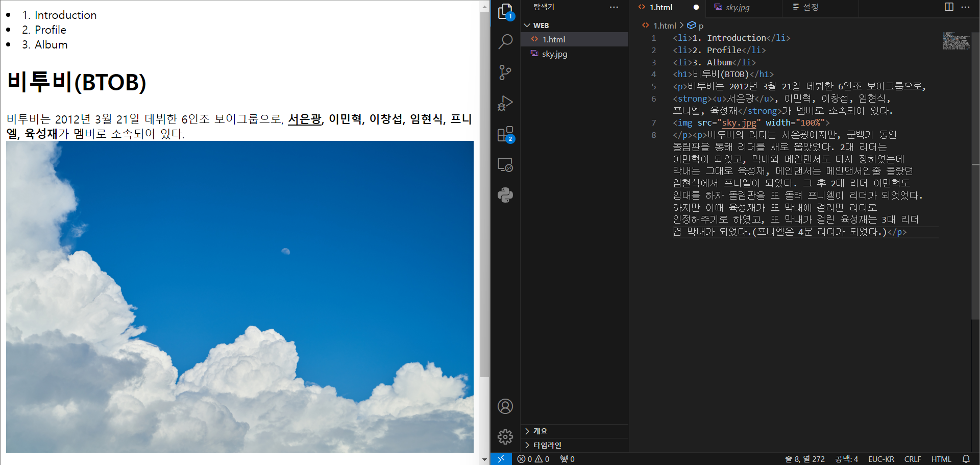This screenshot has height=465, width=980.
Task: Click line number 8 in the gutter
Action: coord(654,135)
